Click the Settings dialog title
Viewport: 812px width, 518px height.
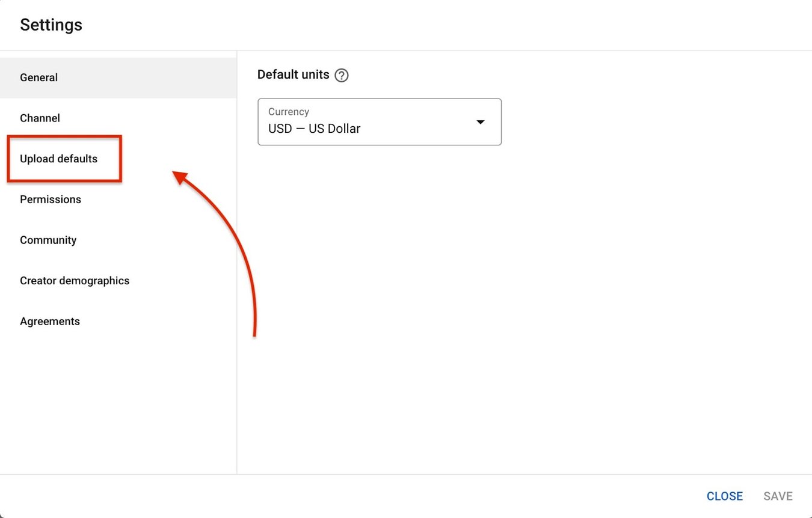click(x=51, y=25)
